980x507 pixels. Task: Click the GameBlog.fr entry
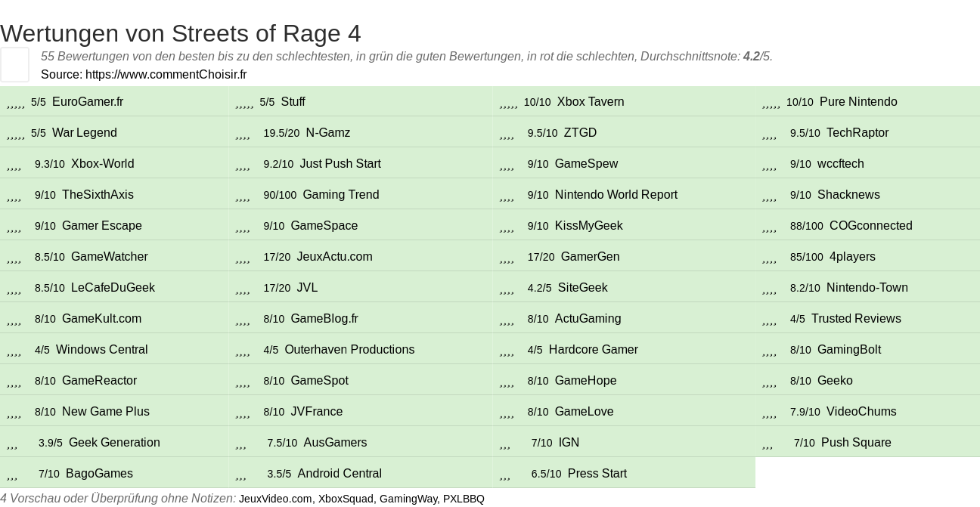pyautogui.click(x=324, y=318)
